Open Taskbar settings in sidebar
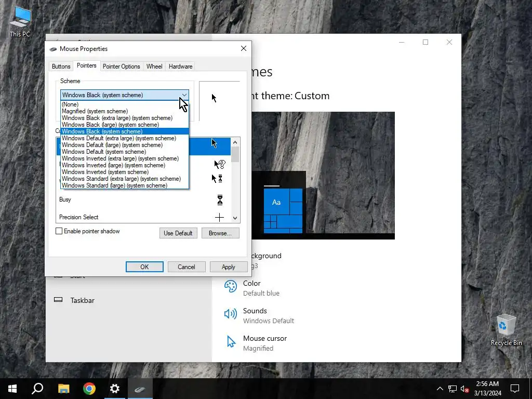 [83, 300]
